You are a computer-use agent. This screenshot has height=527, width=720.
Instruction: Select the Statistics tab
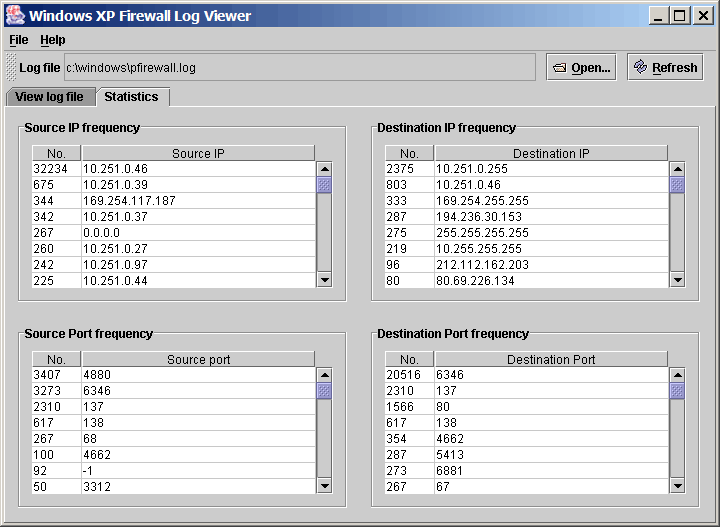[132, 97]
